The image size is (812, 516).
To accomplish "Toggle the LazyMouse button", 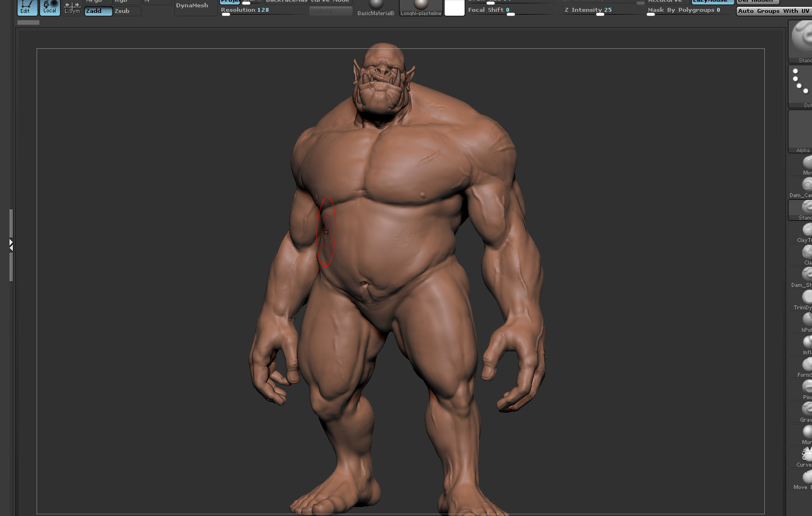I will point(713,2).
